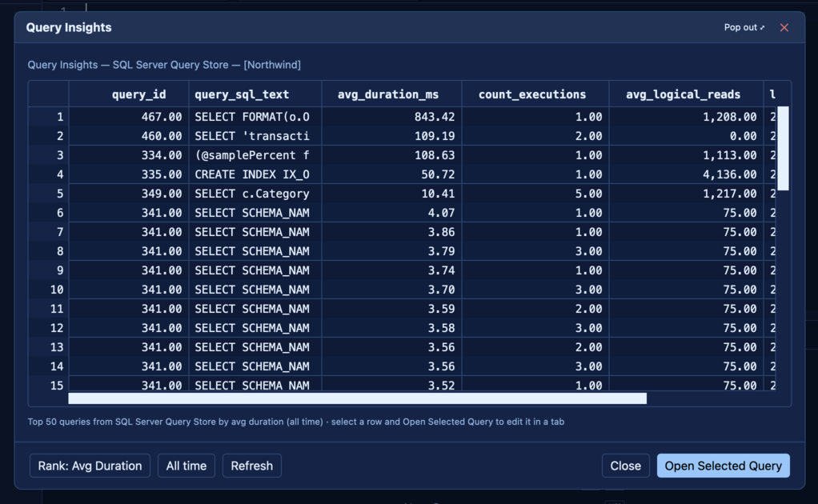
Task: Pop out the Query Insights panel
Action: pyautogui.click(x=744, y=28)
